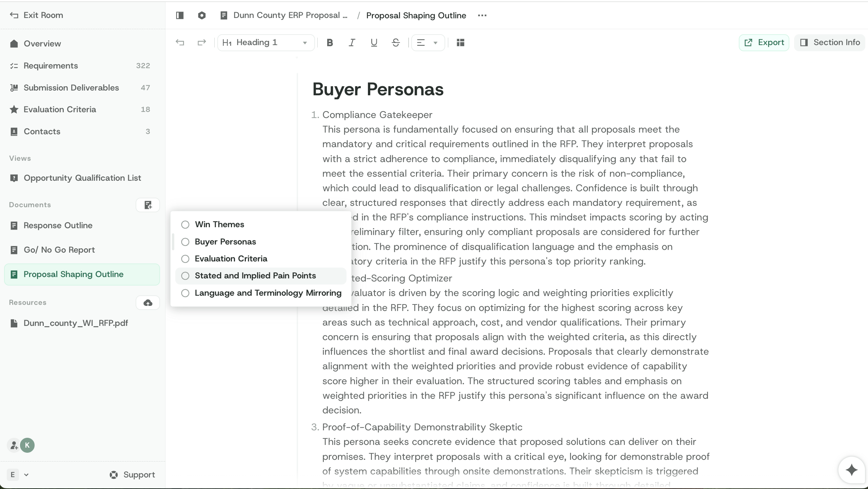Click the undo arrow in toolbar

click(x=180, y=43)
